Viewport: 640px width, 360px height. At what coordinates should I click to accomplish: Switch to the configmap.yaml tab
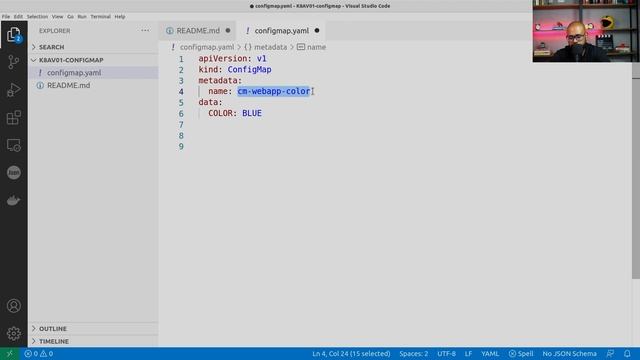(x=282, y=31)
